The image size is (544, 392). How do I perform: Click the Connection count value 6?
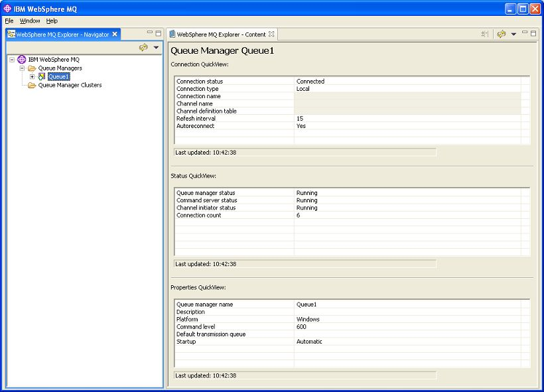(x=299, y=216)
